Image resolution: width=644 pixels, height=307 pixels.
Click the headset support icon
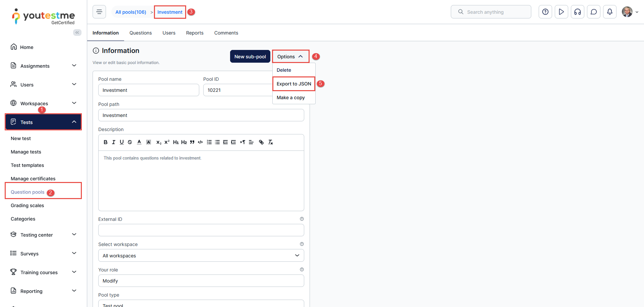tap(577, 12)
